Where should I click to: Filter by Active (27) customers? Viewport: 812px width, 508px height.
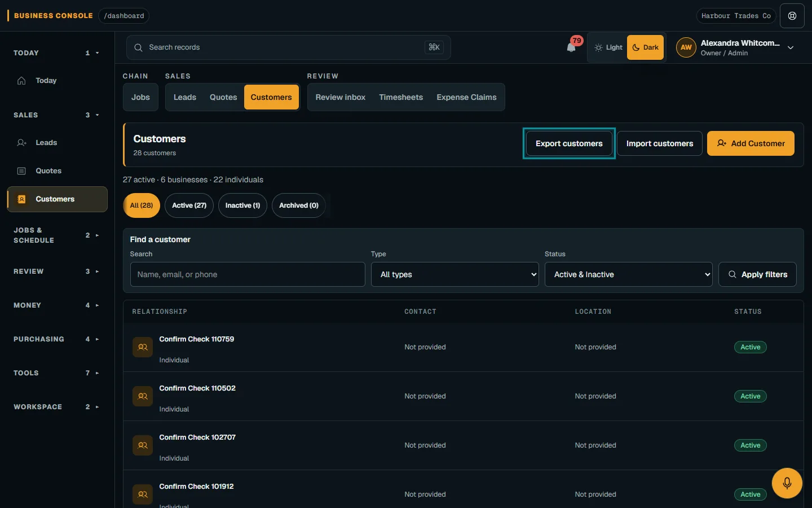pos(189,205)
